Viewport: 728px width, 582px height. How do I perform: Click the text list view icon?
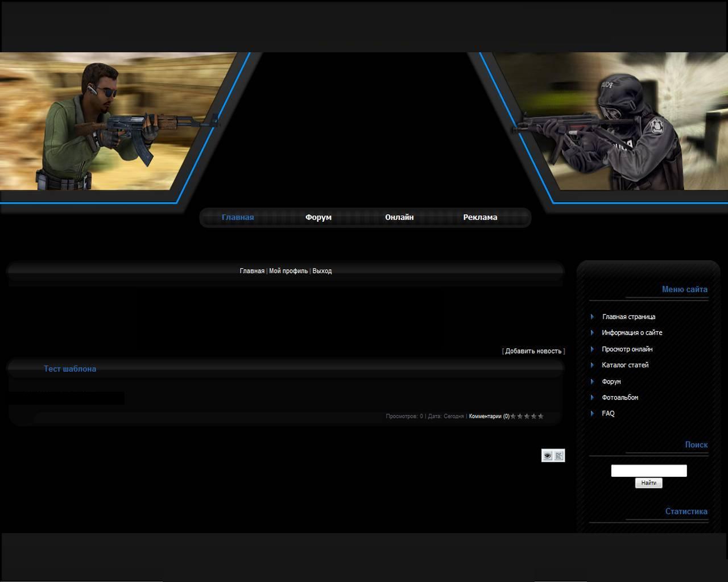click(559, 455)
